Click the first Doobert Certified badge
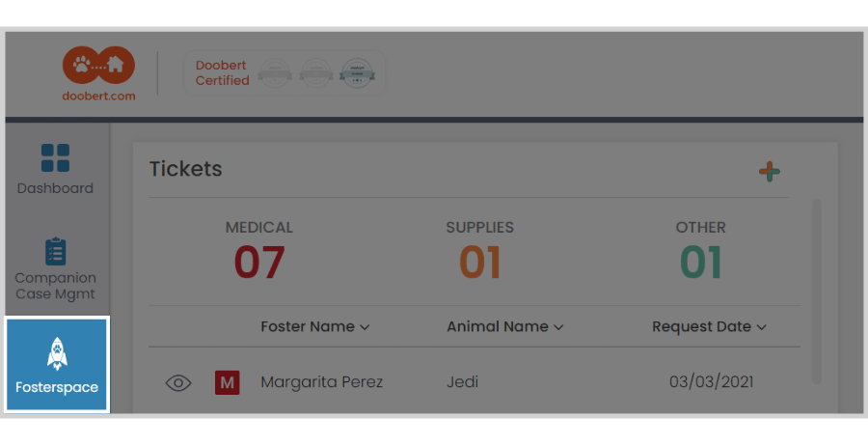 275,73
